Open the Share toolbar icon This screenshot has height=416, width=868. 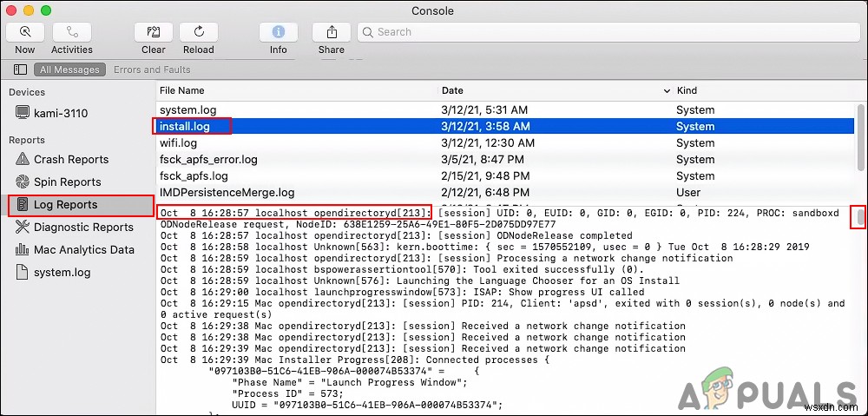[332, 32]
